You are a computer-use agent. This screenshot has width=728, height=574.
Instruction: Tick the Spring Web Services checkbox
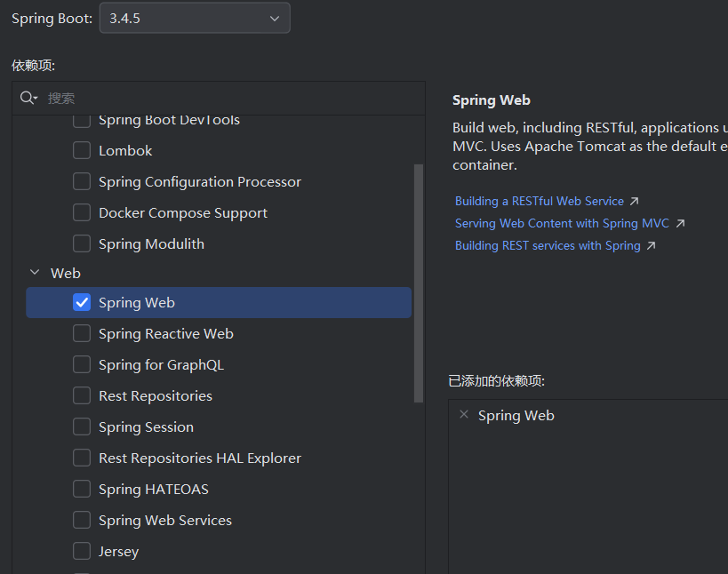(x=82, y=520)
